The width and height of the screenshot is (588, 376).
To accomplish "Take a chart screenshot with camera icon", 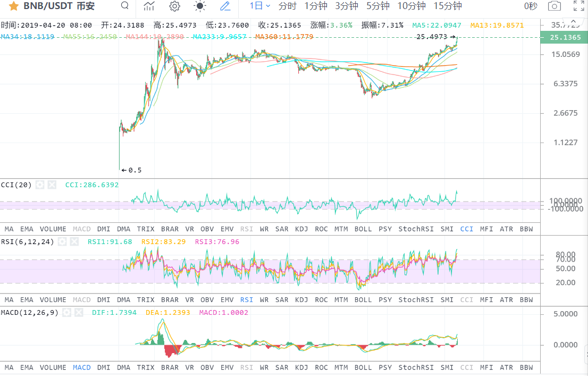I will click(x=554, y=6).
